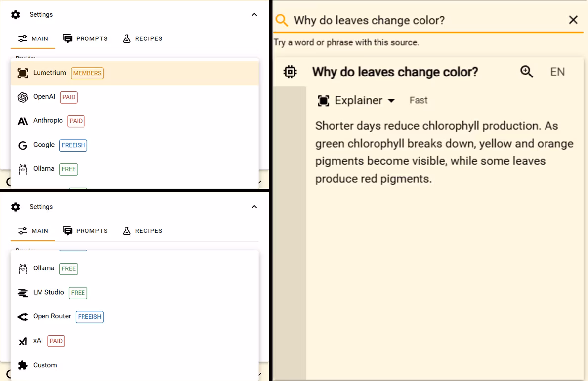The image size is (588, 381).
Task: Open RECIPES tab in top Settings panel
Action: pyautogui.click(x=142, y=38)
